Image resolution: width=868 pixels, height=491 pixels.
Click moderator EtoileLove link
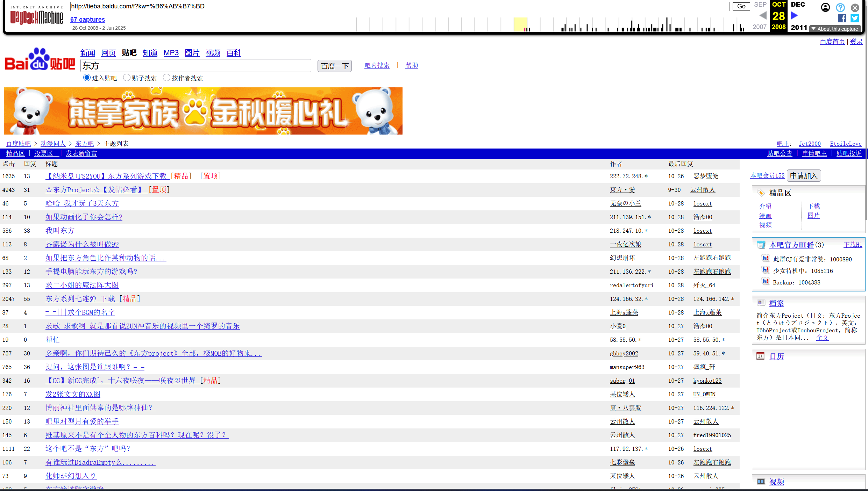846,144
